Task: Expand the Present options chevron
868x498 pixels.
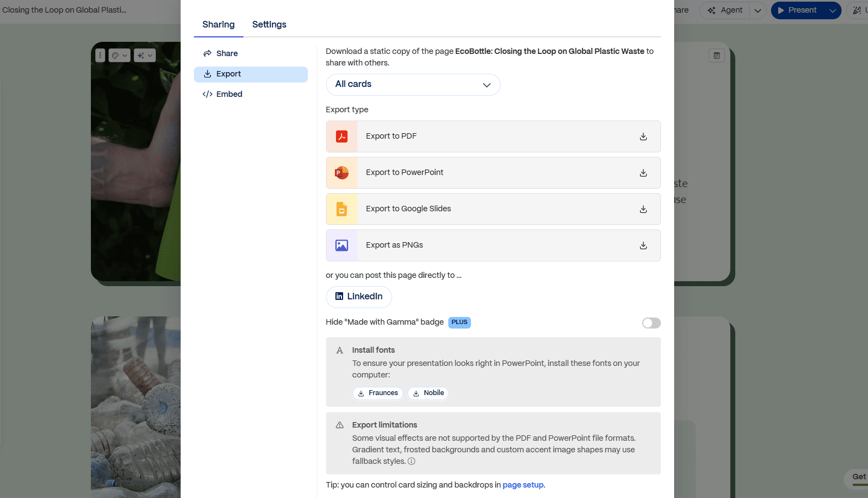Action: pyautogui.click(x=833, y=10)
